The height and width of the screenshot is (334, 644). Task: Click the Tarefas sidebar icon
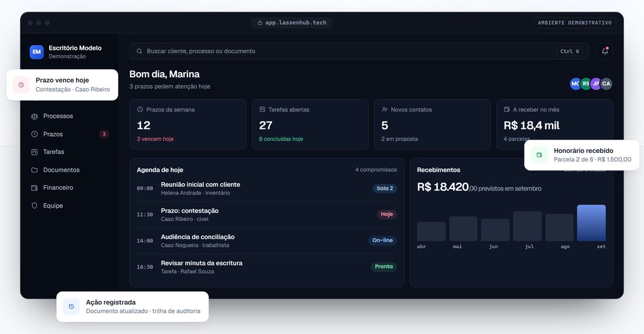(x=35, y=152)
